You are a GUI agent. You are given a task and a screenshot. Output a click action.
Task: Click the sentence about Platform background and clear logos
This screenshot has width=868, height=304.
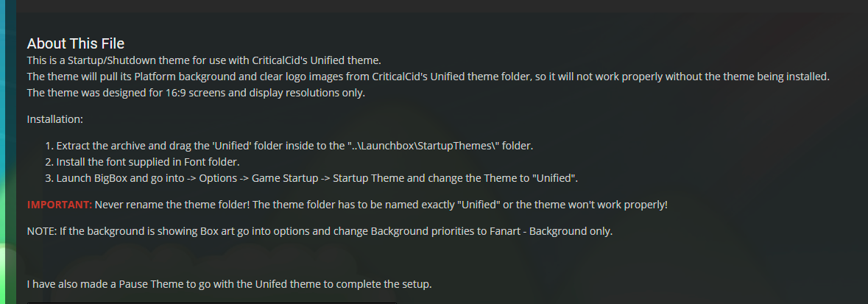428,77
